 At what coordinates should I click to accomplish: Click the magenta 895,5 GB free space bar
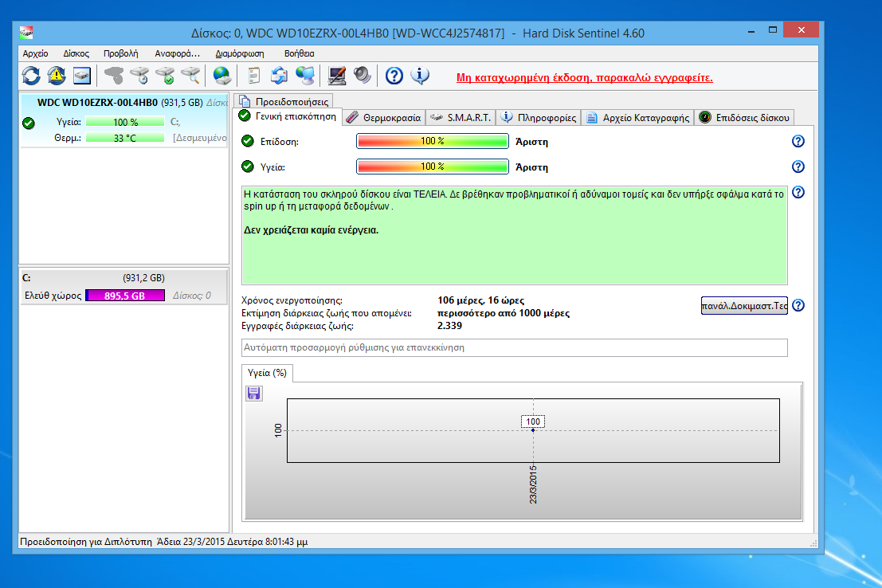tap(125, 296)
